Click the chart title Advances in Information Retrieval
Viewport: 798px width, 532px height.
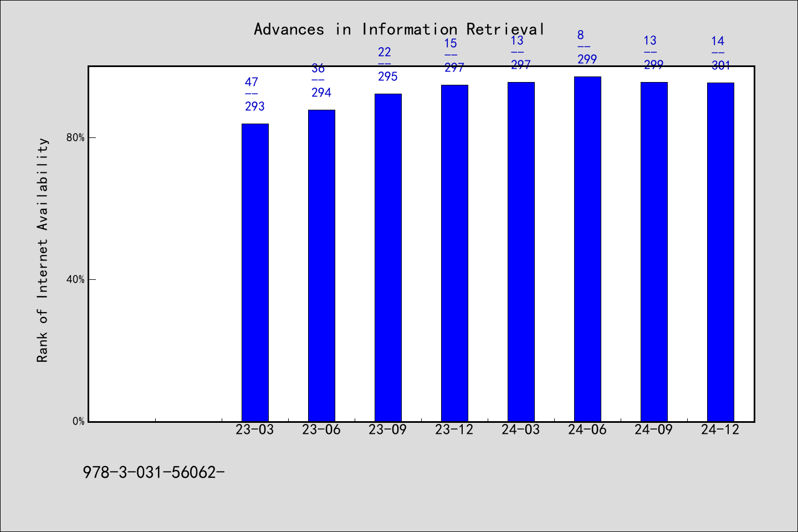399,29
